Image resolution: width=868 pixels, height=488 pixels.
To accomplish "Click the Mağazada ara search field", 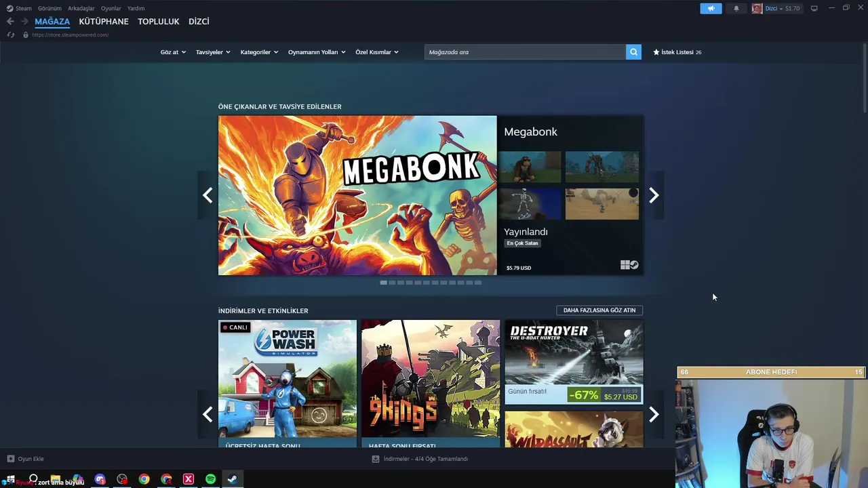I will click(x=525, y=52).
